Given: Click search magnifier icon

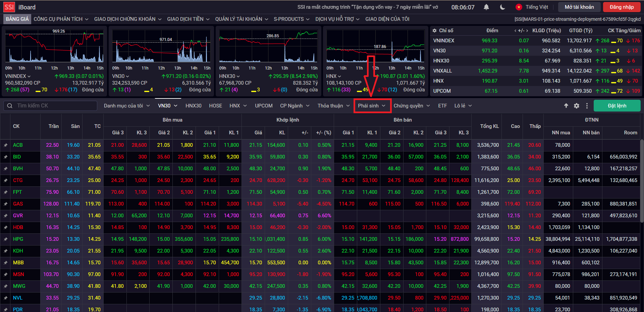Looking at the screenshot, I should [x=9, y=106].
